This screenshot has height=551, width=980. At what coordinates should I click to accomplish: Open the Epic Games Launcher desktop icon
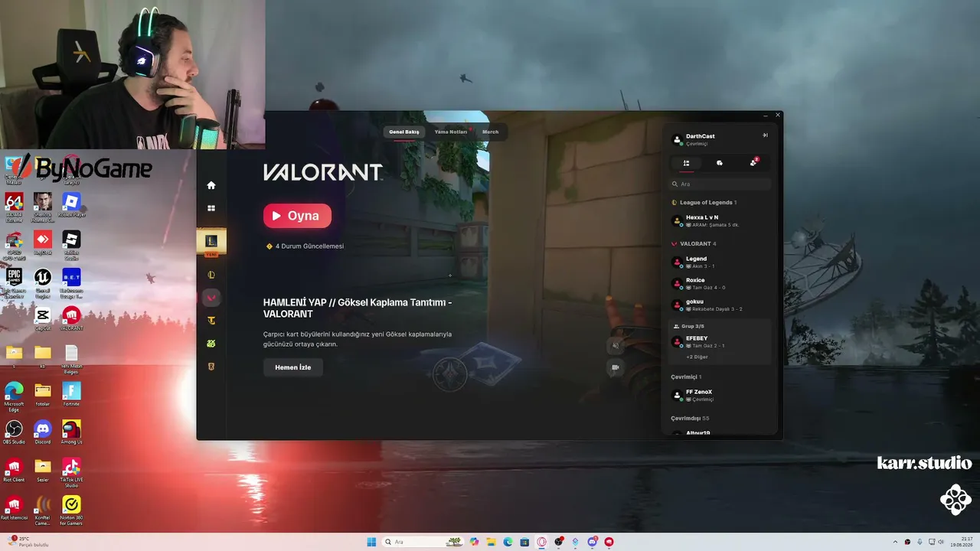click(14, 282)
